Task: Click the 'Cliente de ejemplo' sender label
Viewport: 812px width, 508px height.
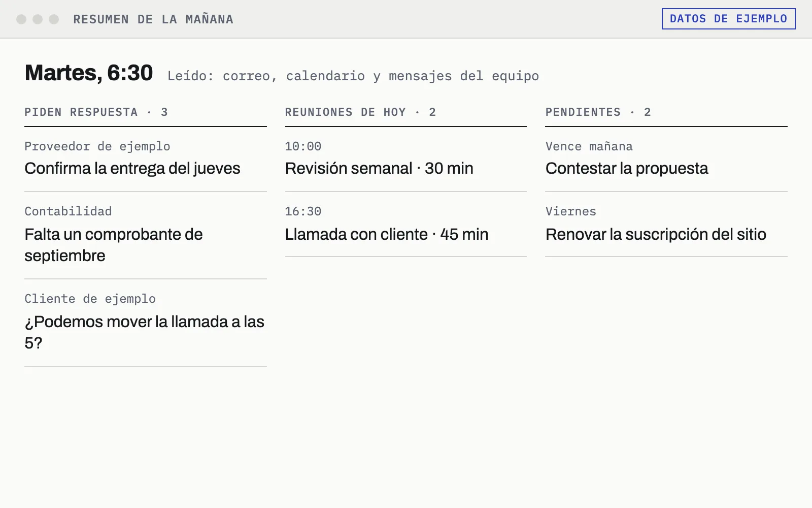Action: (x=90, y=299)
